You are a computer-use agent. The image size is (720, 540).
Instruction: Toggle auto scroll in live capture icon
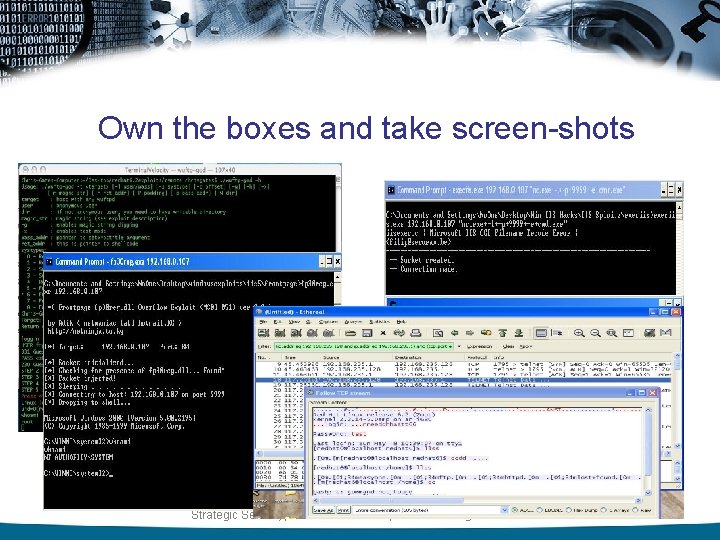[x=557, y=333]
